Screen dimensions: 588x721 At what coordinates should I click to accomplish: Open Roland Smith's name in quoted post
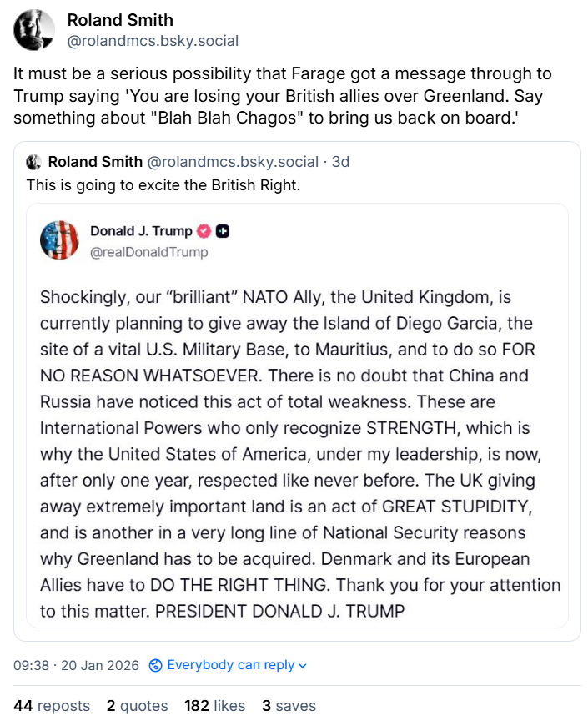[95, 162]
